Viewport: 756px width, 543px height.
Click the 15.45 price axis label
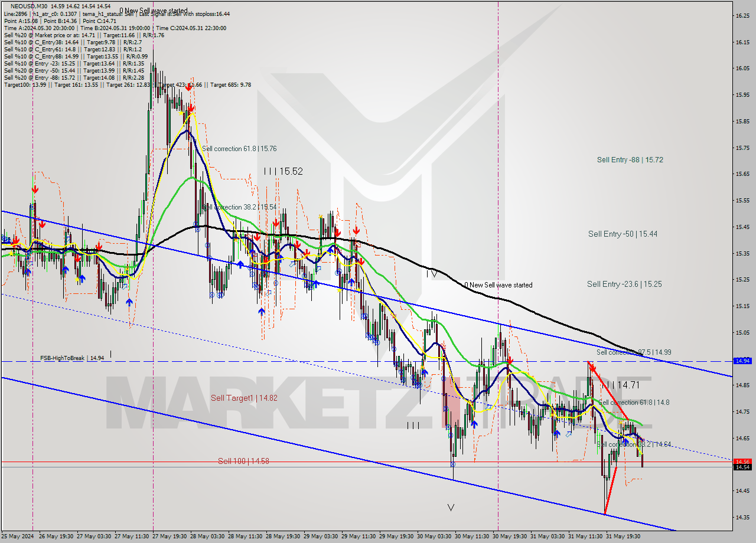coord(742,227)
